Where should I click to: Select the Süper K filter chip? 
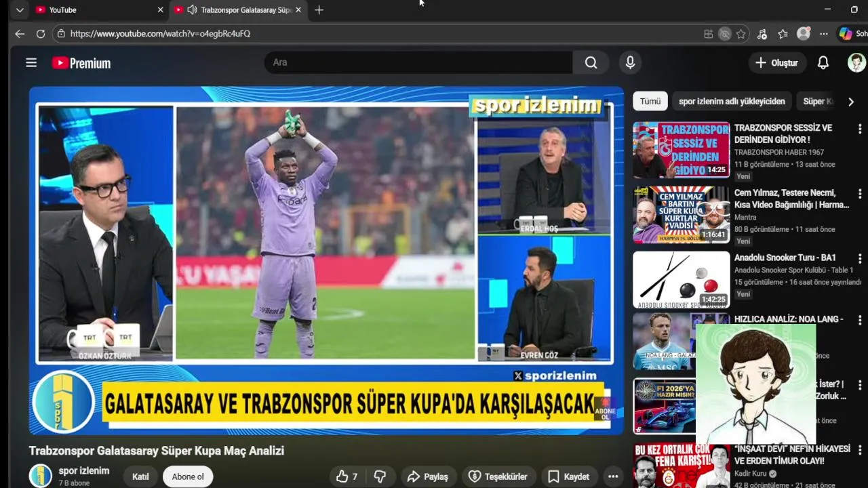[x=818, y=102]
